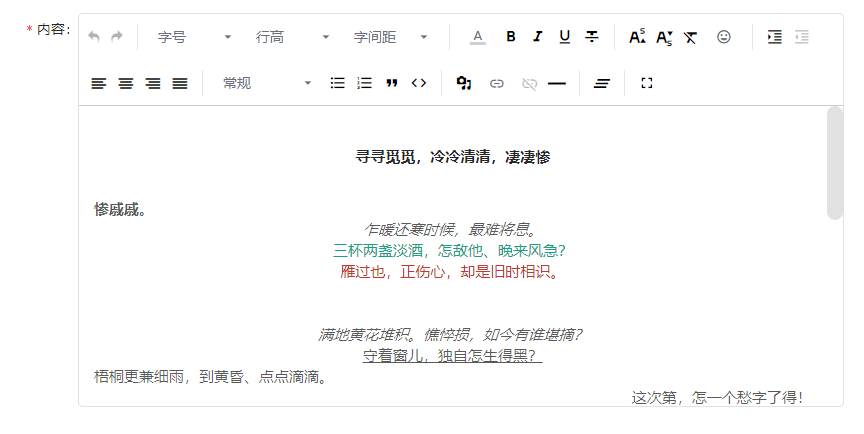Click the right-aligned line 这次第
The width and height of the screenshot is (864, 434).
[x=717, y=398]
